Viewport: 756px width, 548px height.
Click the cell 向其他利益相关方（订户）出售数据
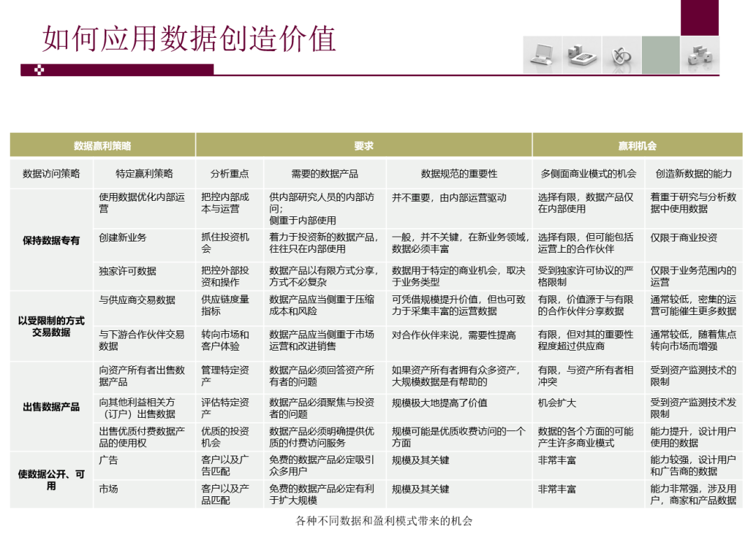click(x=144, y=408)
